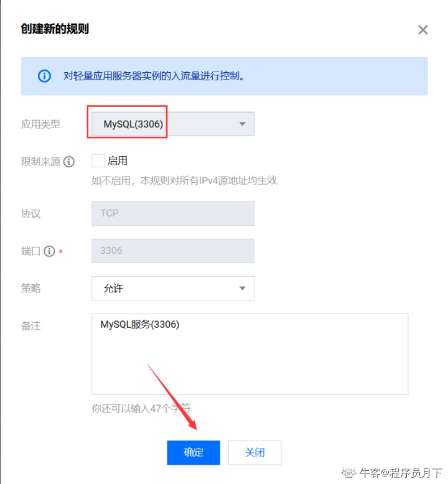The image size is (448, 484).
Task: Click the info icon next to 端口
Action: 49,251
